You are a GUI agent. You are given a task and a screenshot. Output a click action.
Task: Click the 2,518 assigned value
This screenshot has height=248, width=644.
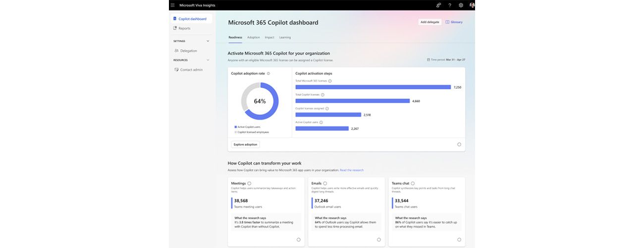[x=367, y=115]
